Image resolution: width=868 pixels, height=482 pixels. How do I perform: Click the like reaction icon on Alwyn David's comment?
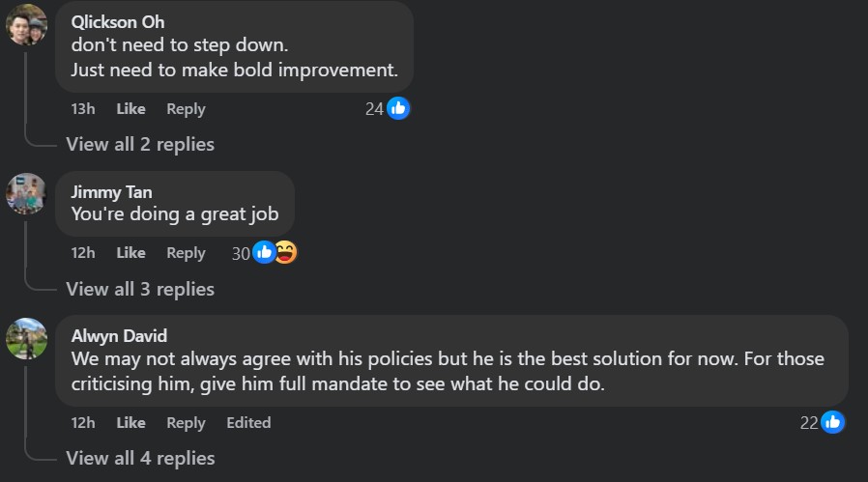[x=832, y=422]
